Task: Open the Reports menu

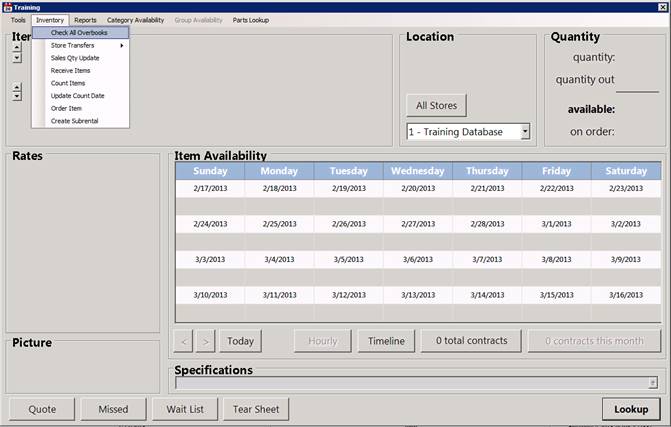Action: 86,20
